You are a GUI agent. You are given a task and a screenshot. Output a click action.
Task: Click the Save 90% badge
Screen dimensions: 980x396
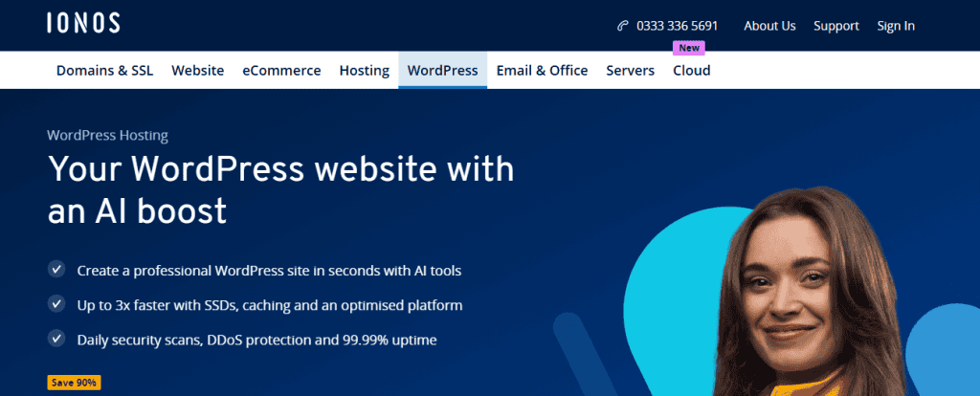(74, 383)
